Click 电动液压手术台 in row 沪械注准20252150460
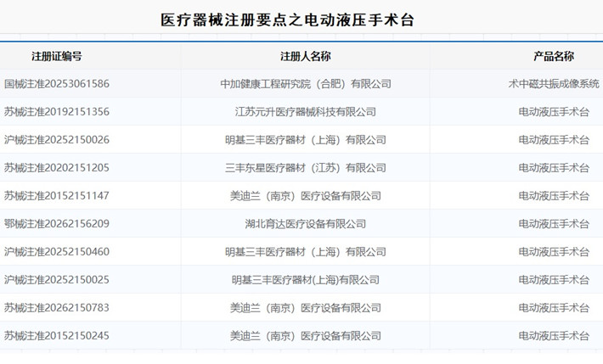 (x=554, y=252)
